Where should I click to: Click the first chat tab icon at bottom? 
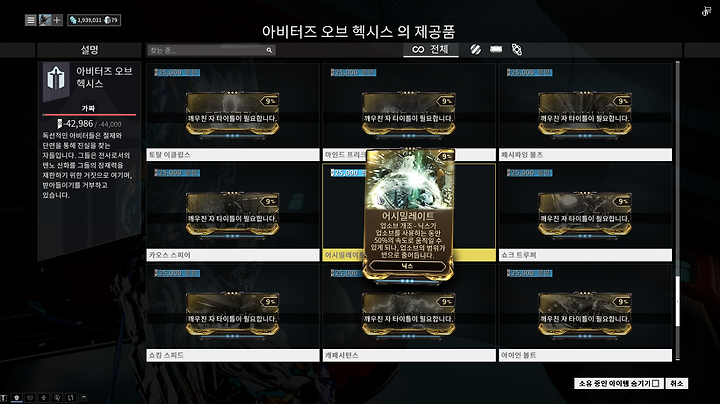coord(17,398)
